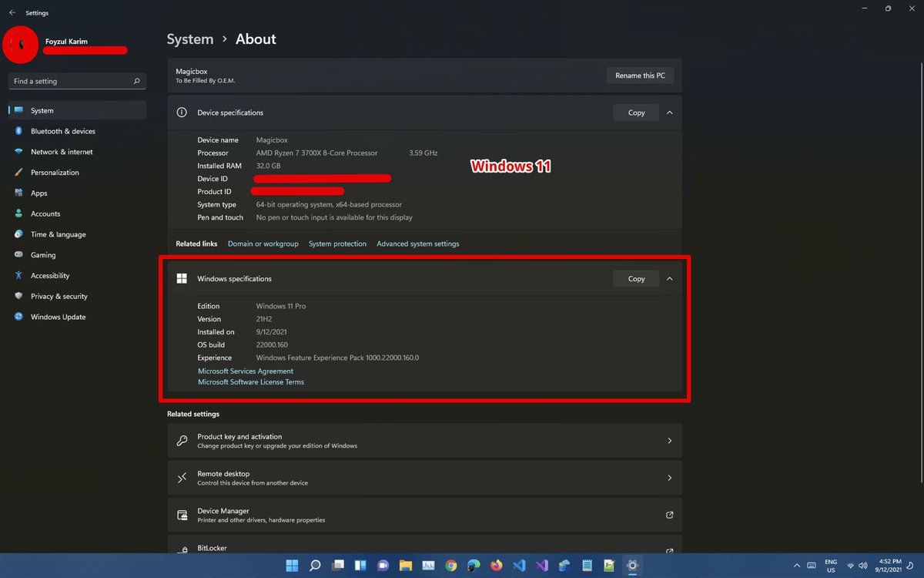The height and width of the screenshot is (578, 924).
Task: Open Visual Studio (purple) from taskbar
Action: coord(542,566)
